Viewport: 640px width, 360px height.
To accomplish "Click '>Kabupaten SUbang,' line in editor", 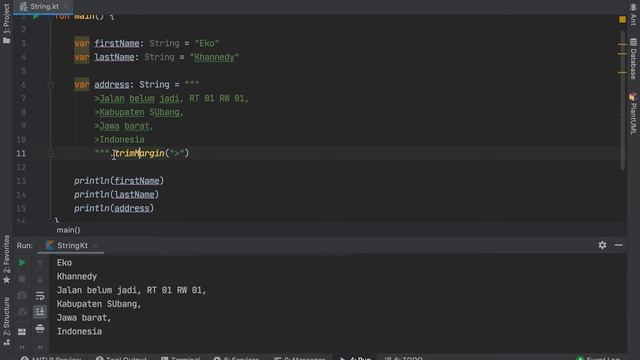I will [x=139, y=112].
